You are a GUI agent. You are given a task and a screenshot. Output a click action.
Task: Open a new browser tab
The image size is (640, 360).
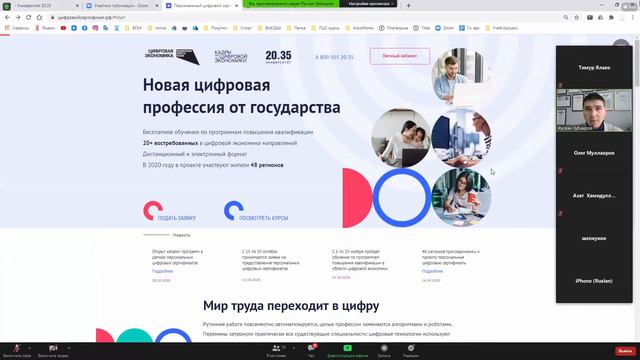(408, 6)
